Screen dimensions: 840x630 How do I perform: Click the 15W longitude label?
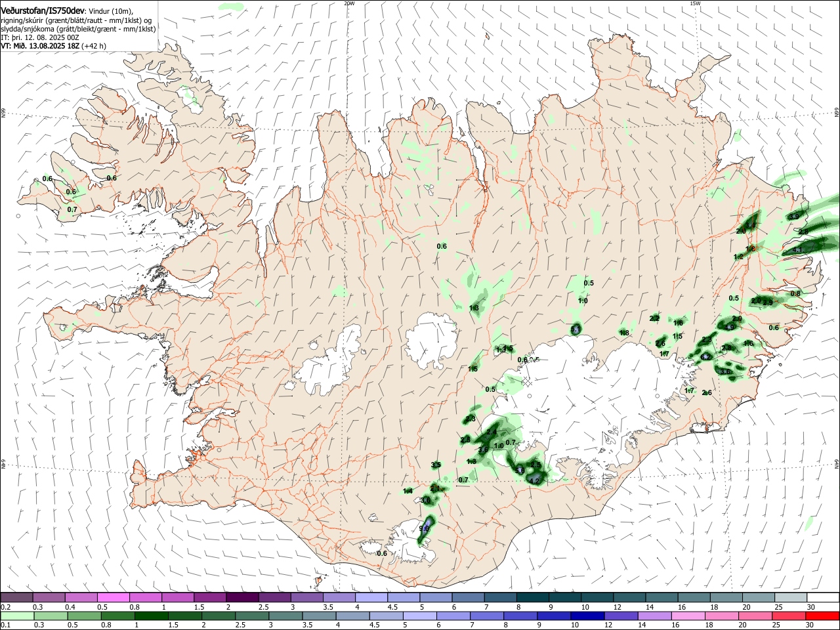point(695,3)
